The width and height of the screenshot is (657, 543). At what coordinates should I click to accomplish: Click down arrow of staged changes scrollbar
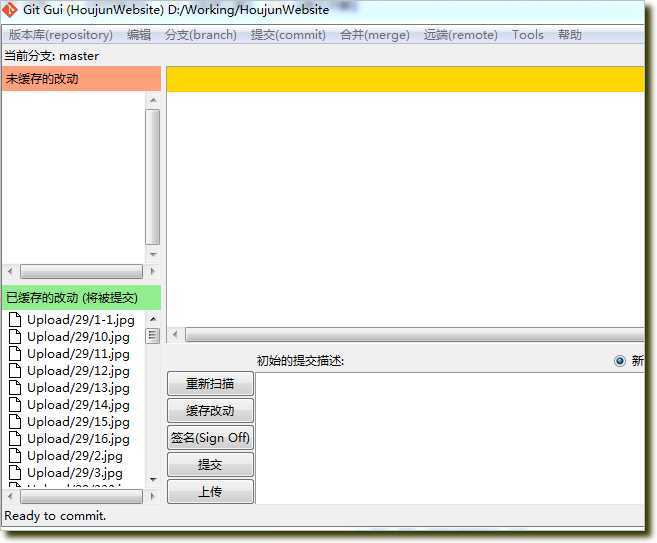pyautogui.click(x=153, y=479)
